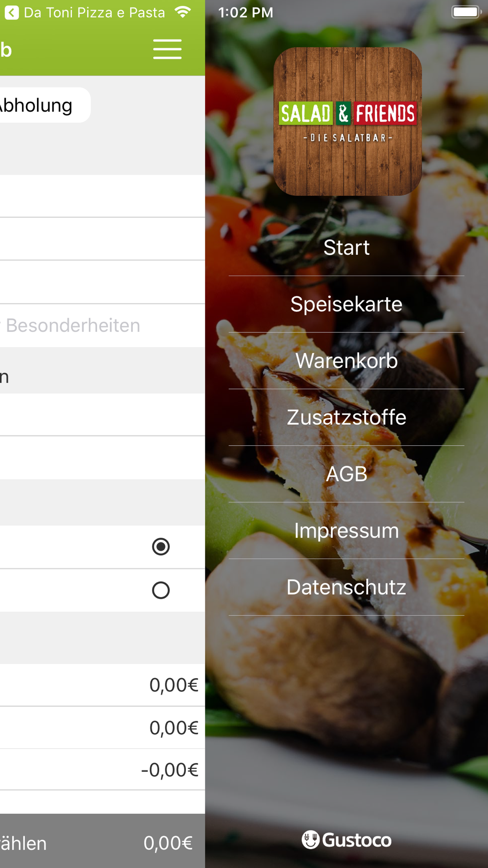Image resolution: width=488 pixels, height=868 pixels.
Task: Open the Start menu entry
Action: pos(346,248)
